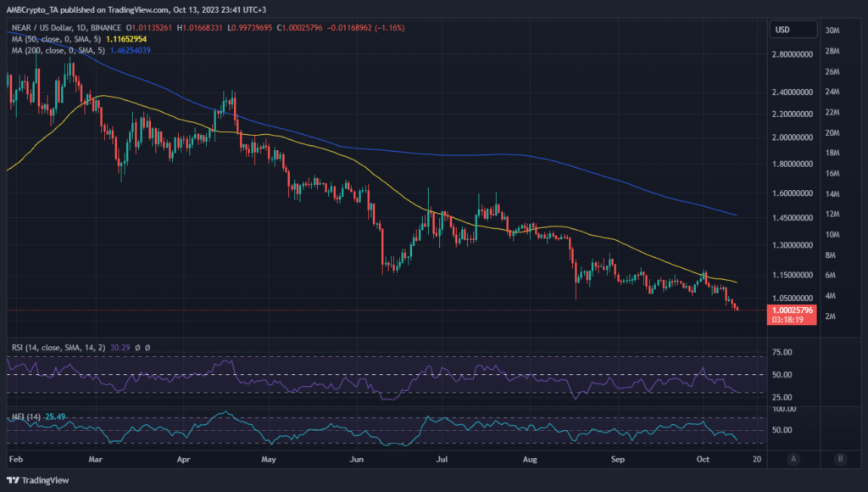Click the Jul label on time axis

pyautogui.click(x=442, y=459)
